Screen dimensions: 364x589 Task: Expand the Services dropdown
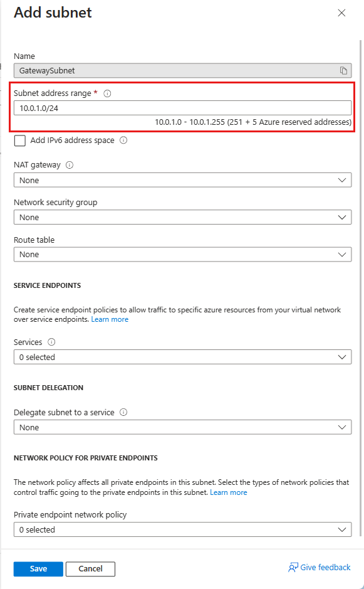coord(182,357)
